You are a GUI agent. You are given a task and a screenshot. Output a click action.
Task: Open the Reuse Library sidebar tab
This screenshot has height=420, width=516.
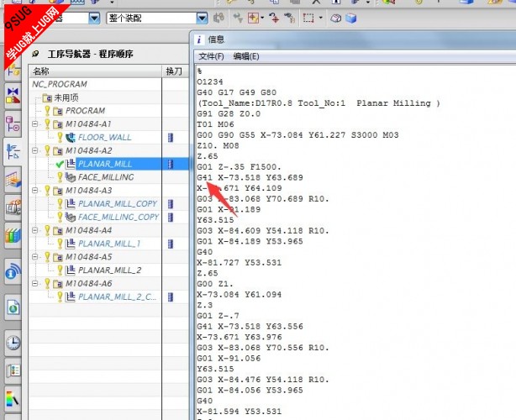[13, 207]
